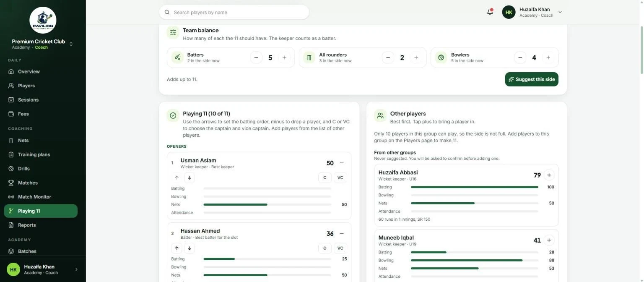Decrease All rounders count
The image size is (644, 282).
[x=388, y=57]
